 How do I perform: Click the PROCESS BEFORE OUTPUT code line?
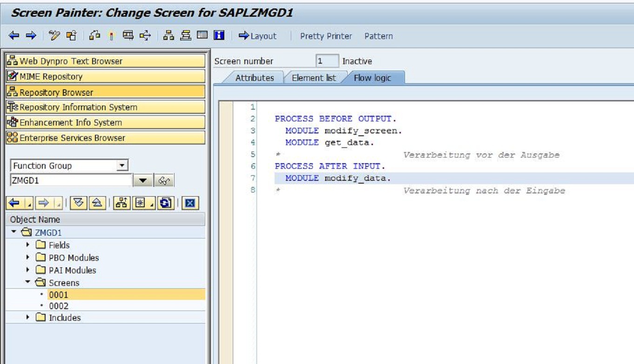pos(335,119)
